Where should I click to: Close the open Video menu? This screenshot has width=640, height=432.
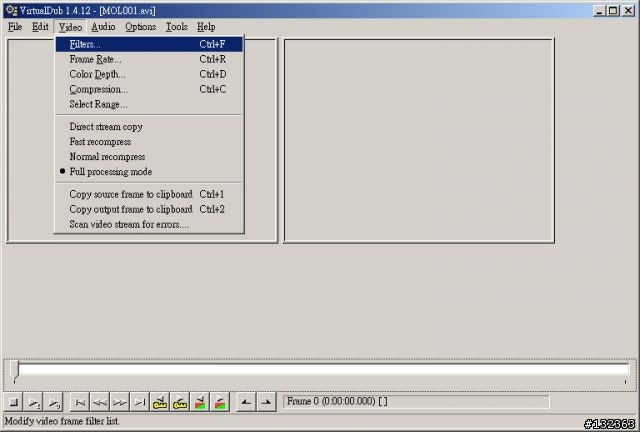point(70,27)
